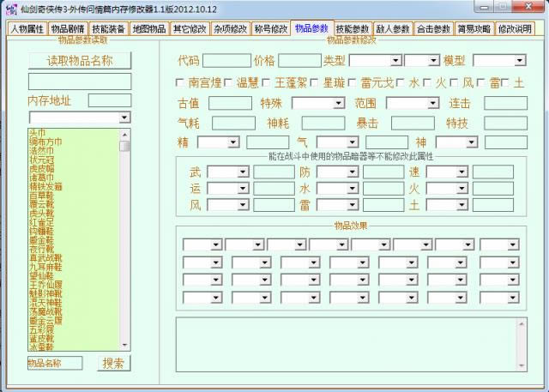Viewport: 549px width, 392px height.
Task: Enable the 风 element checkbox
Action: coord(454,83)
